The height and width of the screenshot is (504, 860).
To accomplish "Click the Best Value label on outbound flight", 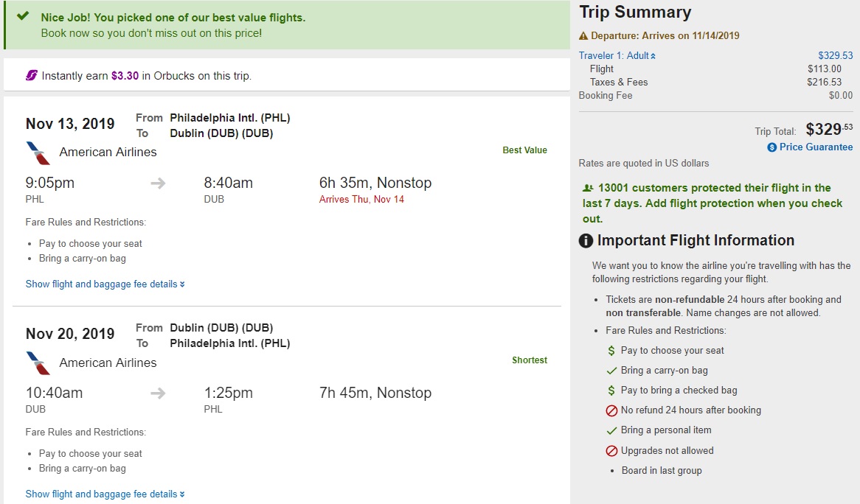I will pos(524,150).
